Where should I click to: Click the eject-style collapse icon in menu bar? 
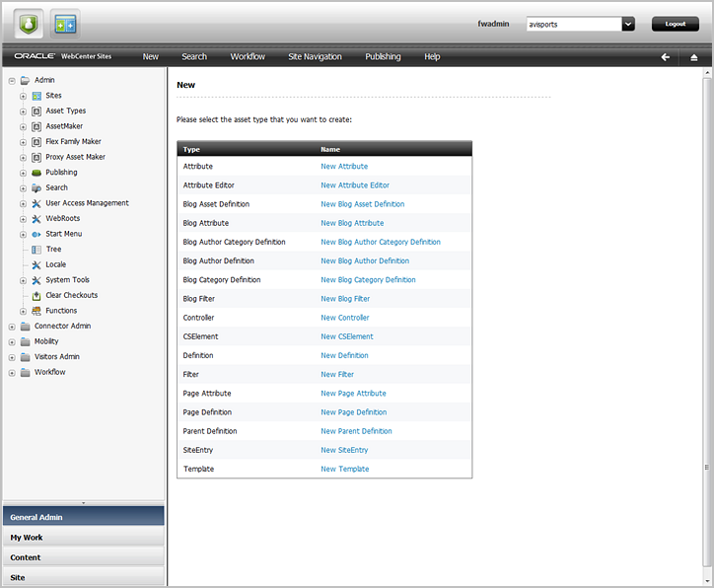coord(694,57)
